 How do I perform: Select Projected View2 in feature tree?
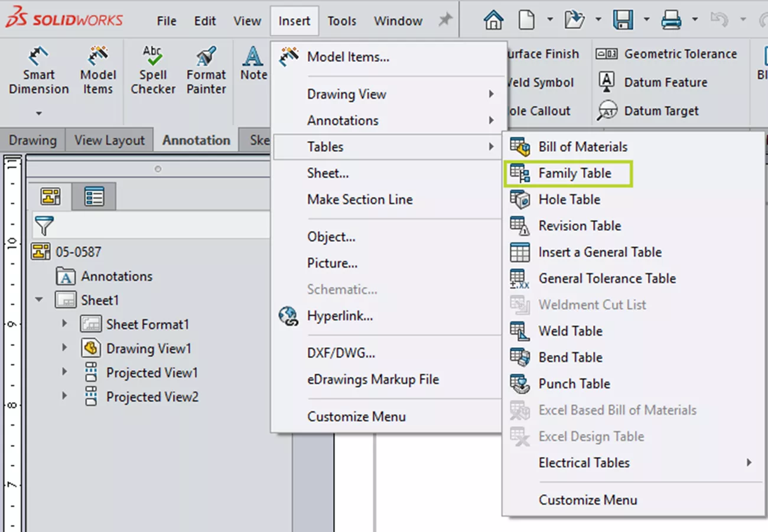click(152, 397)
